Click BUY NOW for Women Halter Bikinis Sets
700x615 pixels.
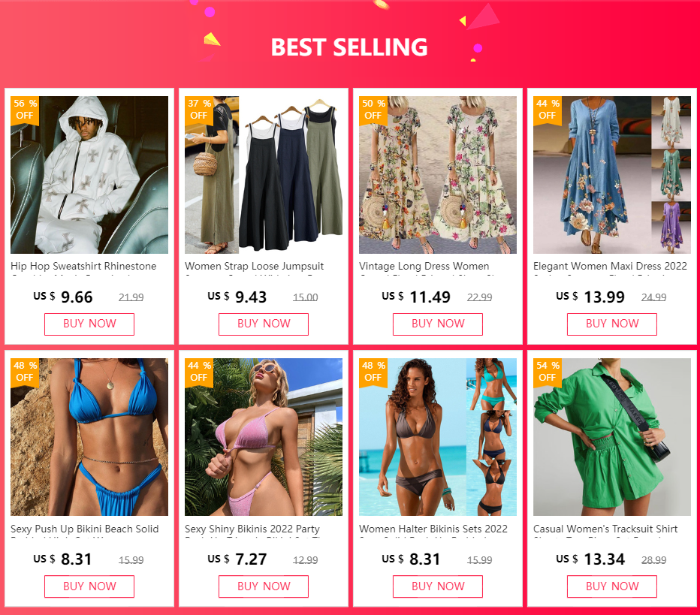pyautogui.click(x=437, y=586)
